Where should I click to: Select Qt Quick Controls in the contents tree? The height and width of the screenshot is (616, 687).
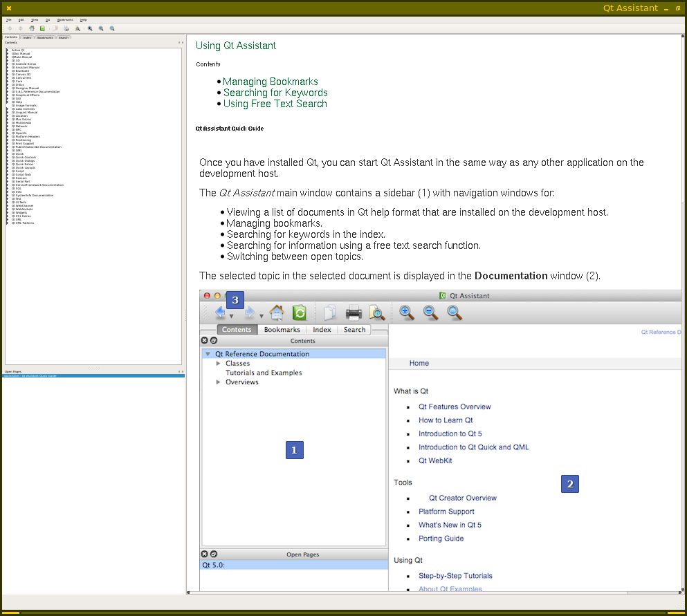[x=24, y=158]
